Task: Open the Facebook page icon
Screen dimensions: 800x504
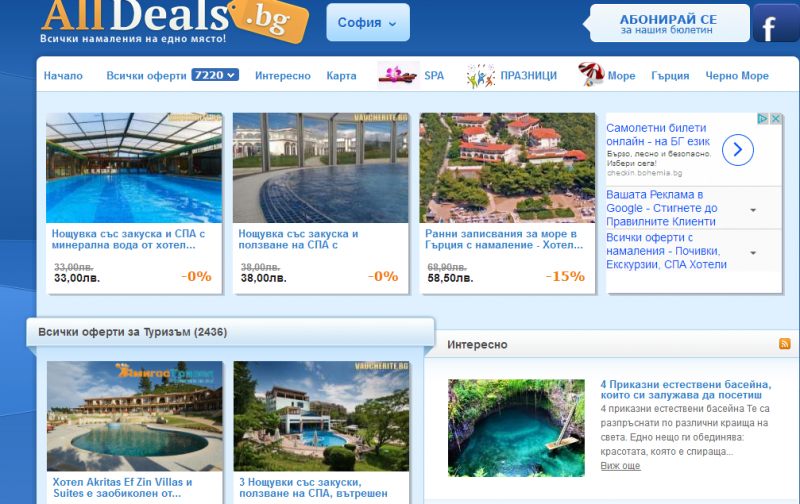Action: point(776,23)
